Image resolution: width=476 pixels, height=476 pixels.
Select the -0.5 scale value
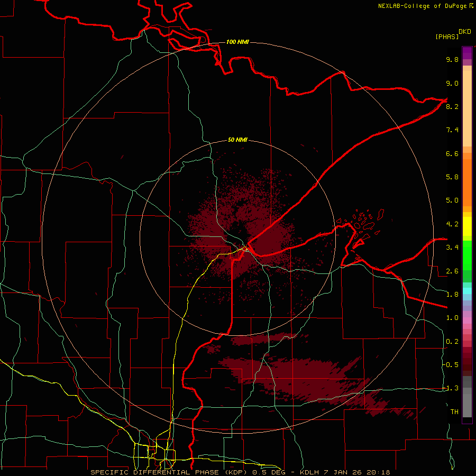[x=451, y=365]
